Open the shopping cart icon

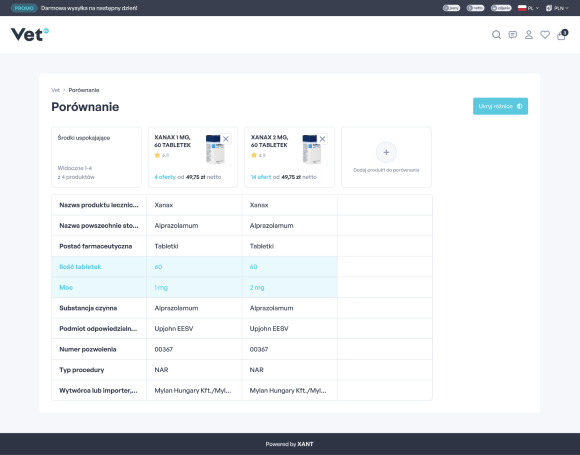point(562,35)
